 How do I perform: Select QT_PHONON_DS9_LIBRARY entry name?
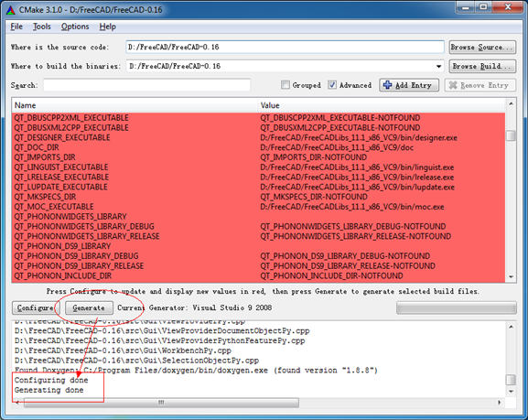(62, 246)
